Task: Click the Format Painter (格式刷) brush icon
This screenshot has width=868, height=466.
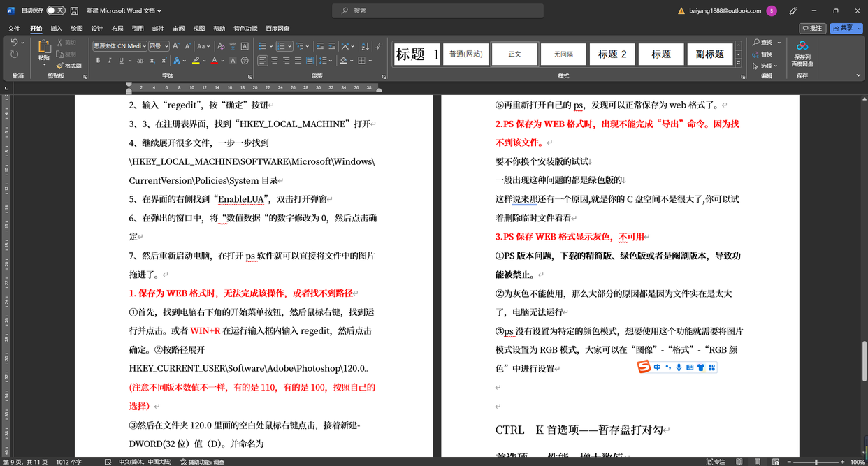Action: tap(60, 66)
